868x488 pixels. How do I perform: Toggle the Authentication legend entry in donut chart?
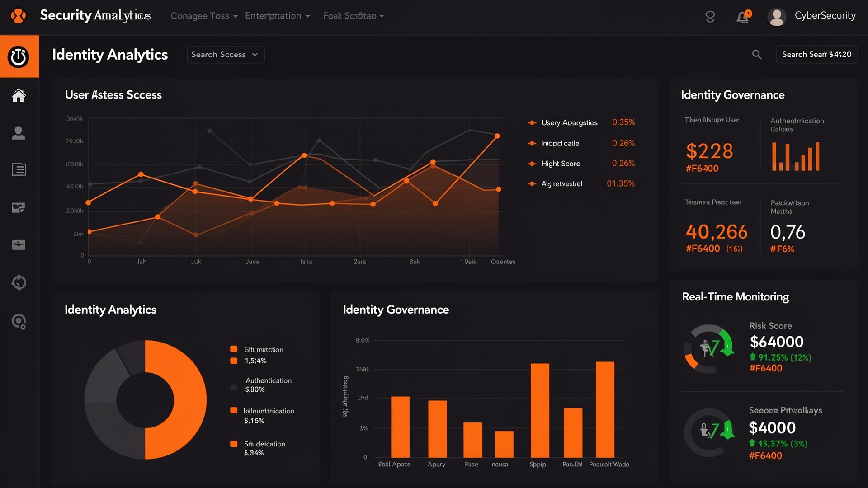(268, 380)
